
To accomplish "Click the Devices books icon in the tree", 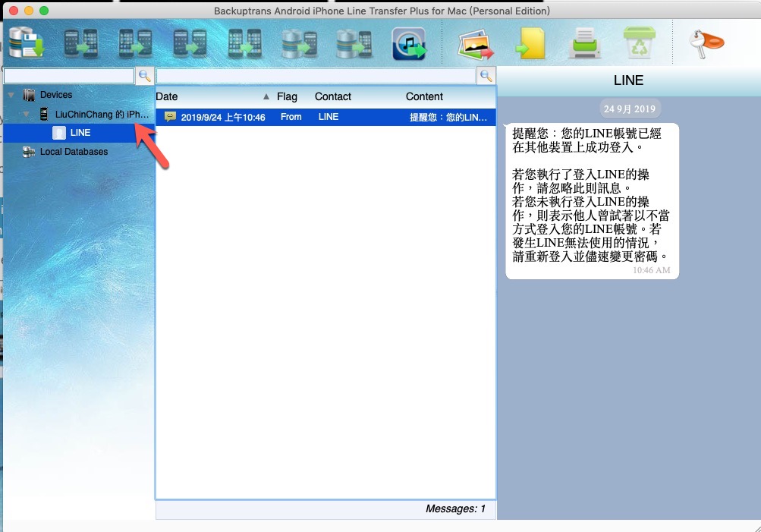I will (29, 95).
